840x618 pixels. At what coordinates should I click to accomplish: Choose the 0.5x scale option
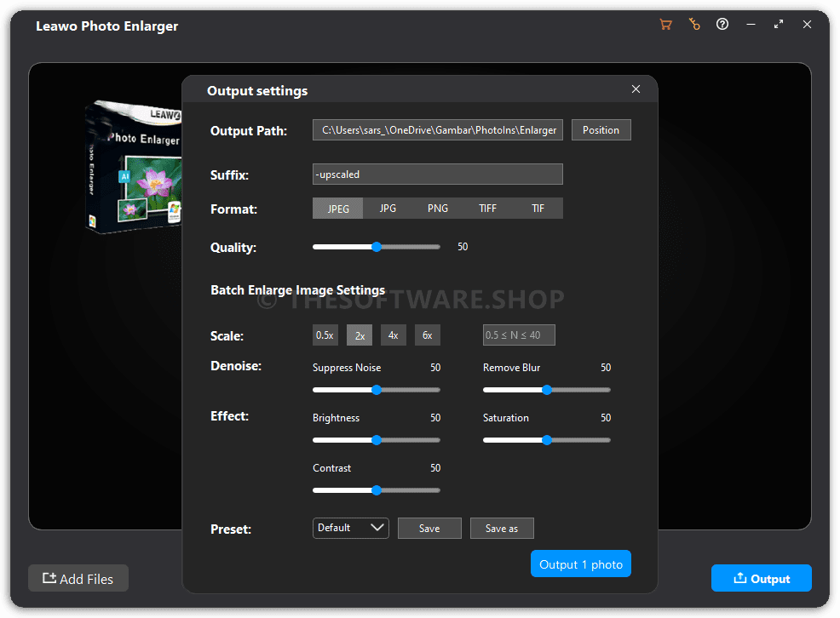[x=325, y=335]
